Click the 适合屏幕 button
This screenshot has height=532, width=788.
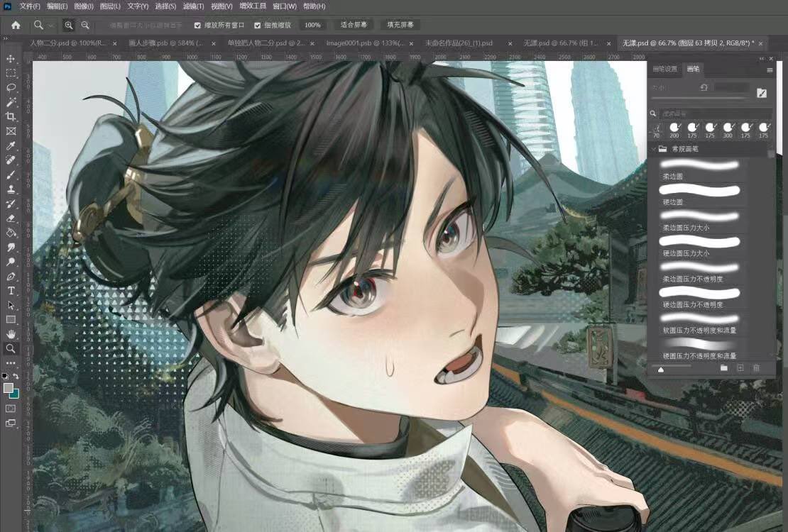[x=354, y=25]
